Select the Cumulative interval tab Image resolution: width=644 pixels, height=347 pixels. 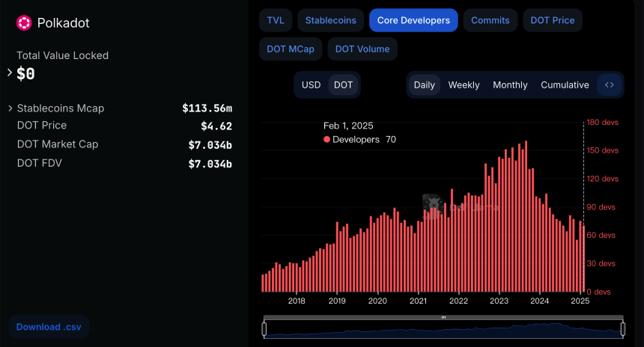(x=565, y=85)
